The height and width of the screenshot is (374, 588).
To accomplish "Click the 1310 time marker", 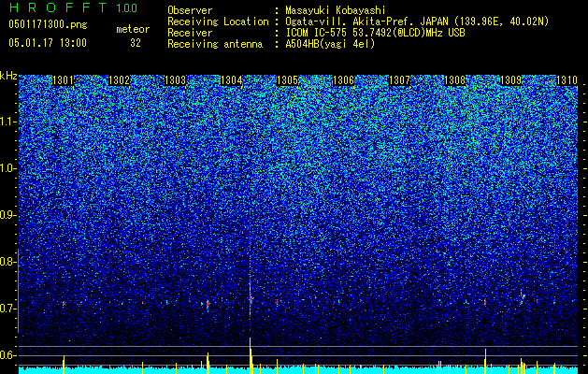I will tap(566, 80).
